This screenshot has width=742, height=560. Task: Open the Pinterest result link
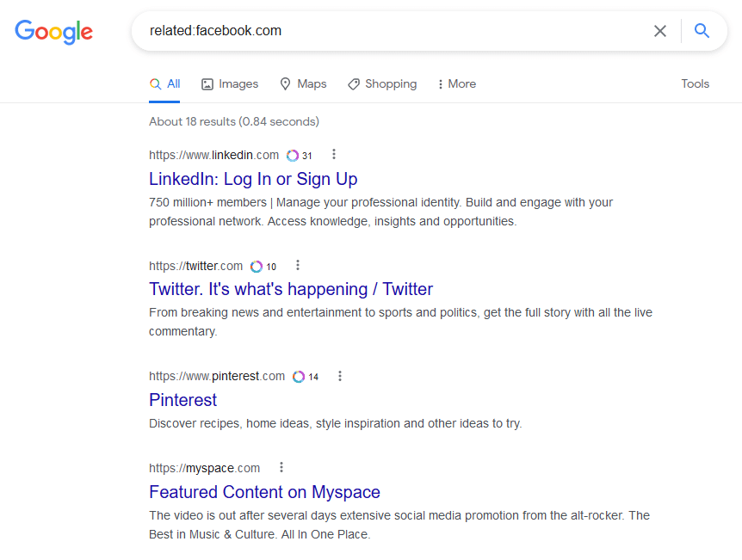(183, 400)
